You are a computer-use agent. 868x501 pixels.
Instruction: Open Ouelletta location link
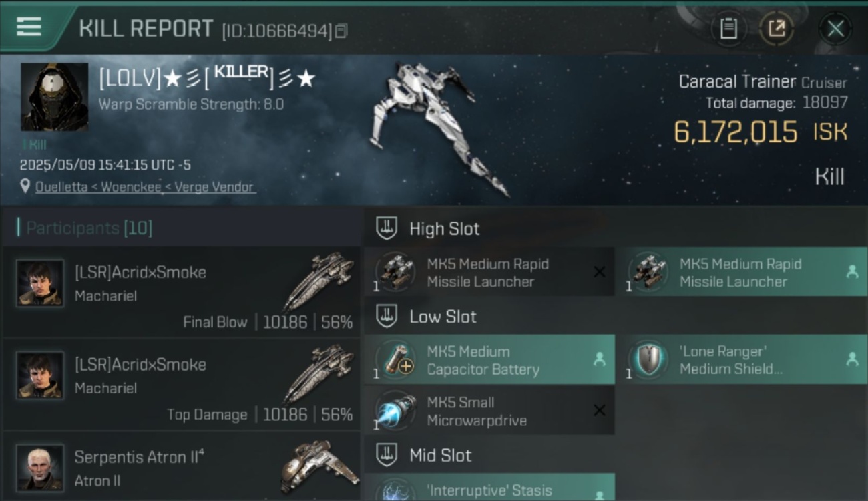click(145, 187)
